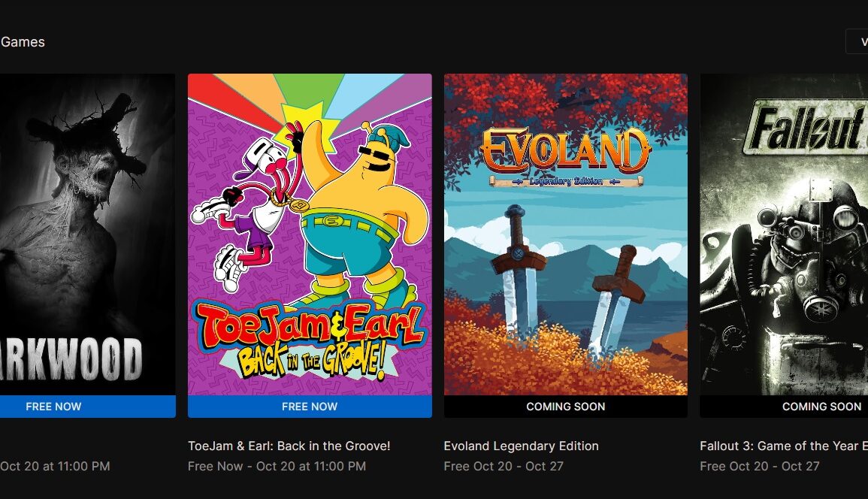Open the Fallout 3 cover art
Viewport: 868px width, 499px height.
[784, 234]
